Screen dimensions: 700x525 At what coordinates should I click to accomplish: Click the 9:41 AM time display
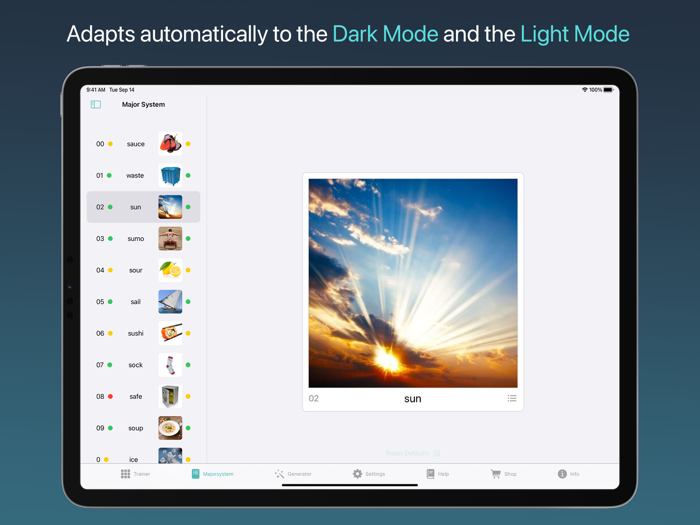96,90
